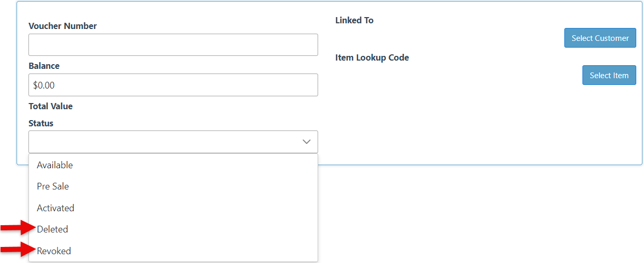This screenshot has width=644, height=263.
Task: Open the Status dropdown chevron arrow
Action: click(x=306, y=142)
